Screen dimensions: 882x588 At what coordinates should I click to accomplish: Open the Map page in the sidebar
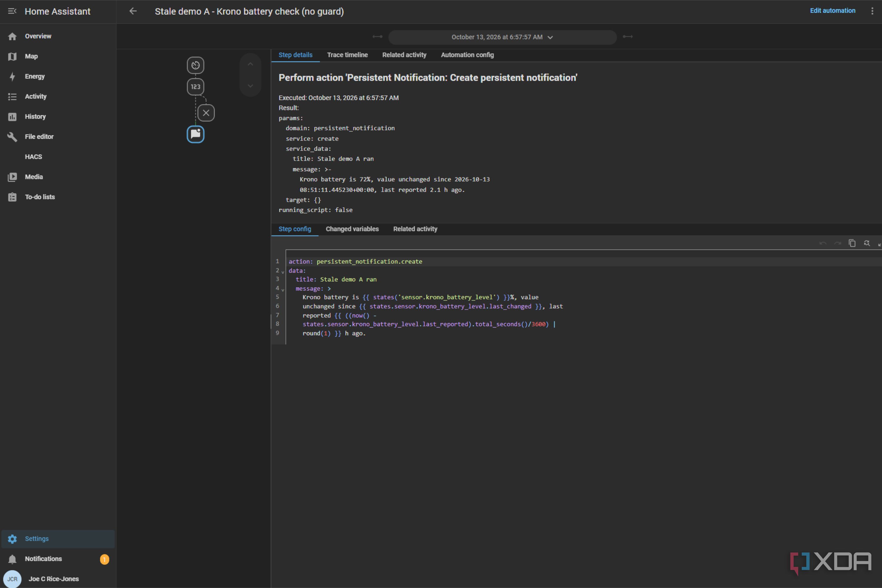point(58,56)
